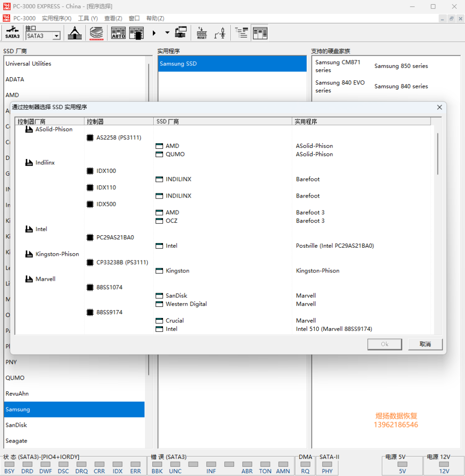Click Samsung 850 series in supported families
The width and height of the screenshot is (465, 476).
coord(401,66)
